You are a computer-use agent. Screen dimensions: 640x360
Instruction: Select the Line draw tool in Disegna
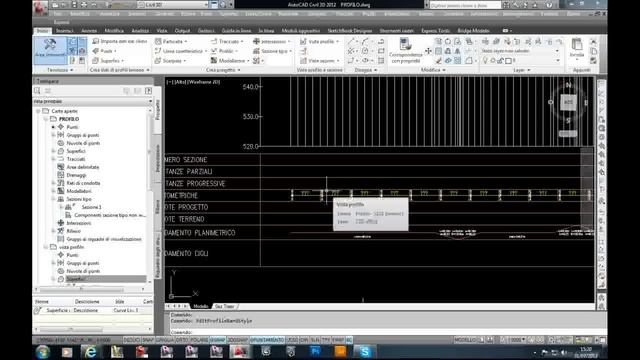pyautogui.click(x=351, y=41)
